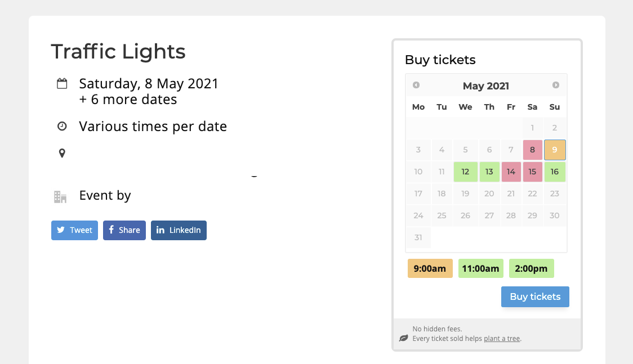Pick May 12 on the calendar
The height and width of the screenshot is (364, 633).
[x=466, y=172]
